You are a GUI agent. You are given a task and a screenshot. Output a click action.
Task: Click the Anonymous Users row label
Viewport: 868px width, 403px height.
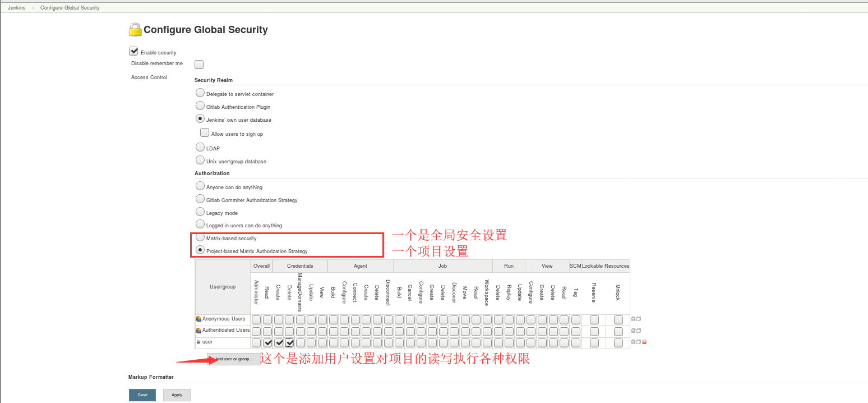pos(224,319)
